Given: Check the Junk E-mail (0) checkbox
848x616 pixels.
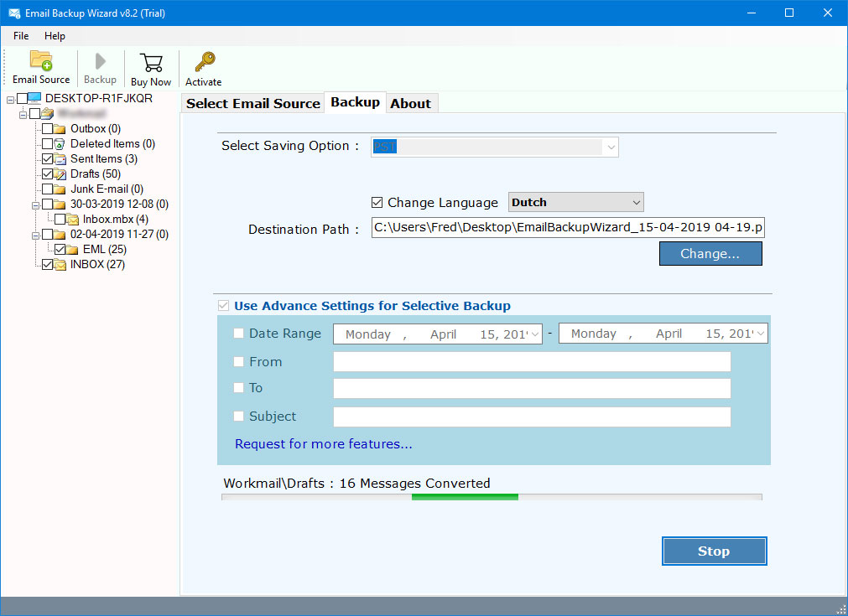Looking at the screenshot, I should (48, 189).
